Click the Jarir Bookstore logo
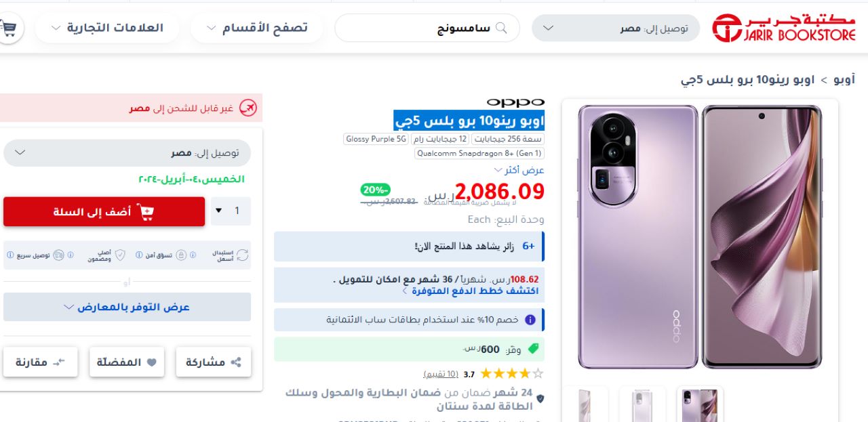 [783, 28]
